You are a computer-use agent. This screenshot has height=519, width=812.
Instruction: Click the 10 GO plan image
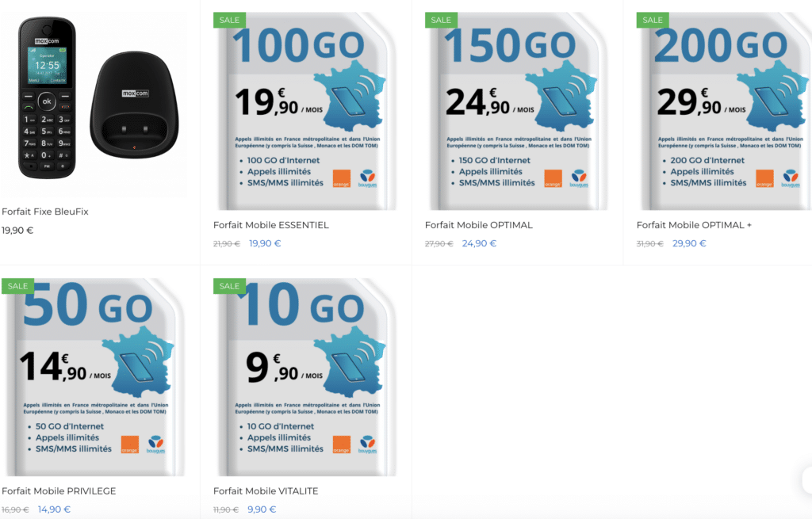[305, 377]
